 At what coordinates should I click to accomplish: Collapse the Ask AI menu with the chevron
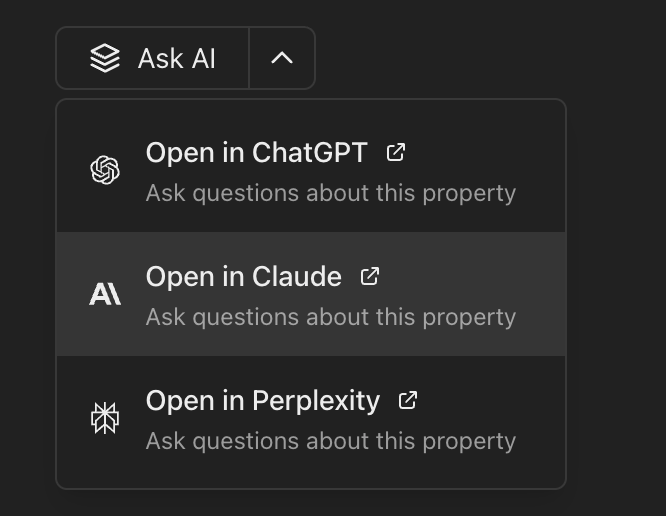click(282, 58)
